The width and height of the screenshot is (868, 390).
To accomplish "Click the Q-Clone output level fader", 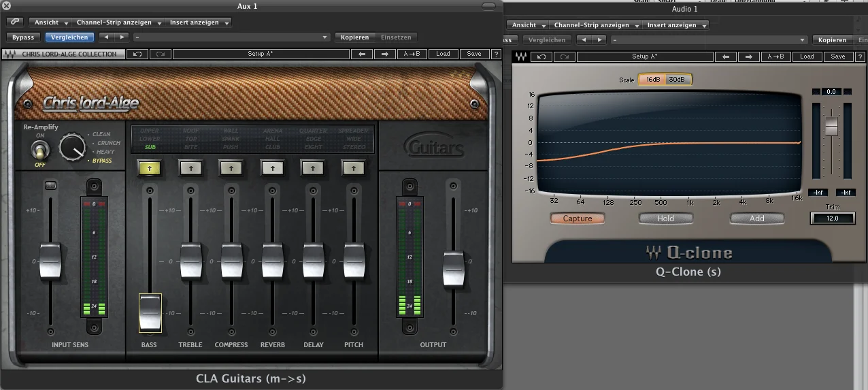I will point(831,125).
